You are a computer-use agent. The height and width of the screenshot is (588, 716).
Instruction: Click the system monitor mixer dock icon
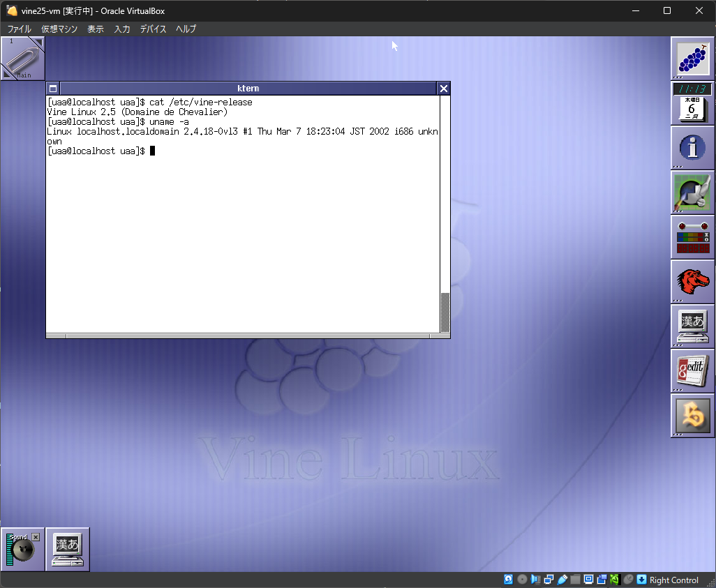[x=692, y=236]
